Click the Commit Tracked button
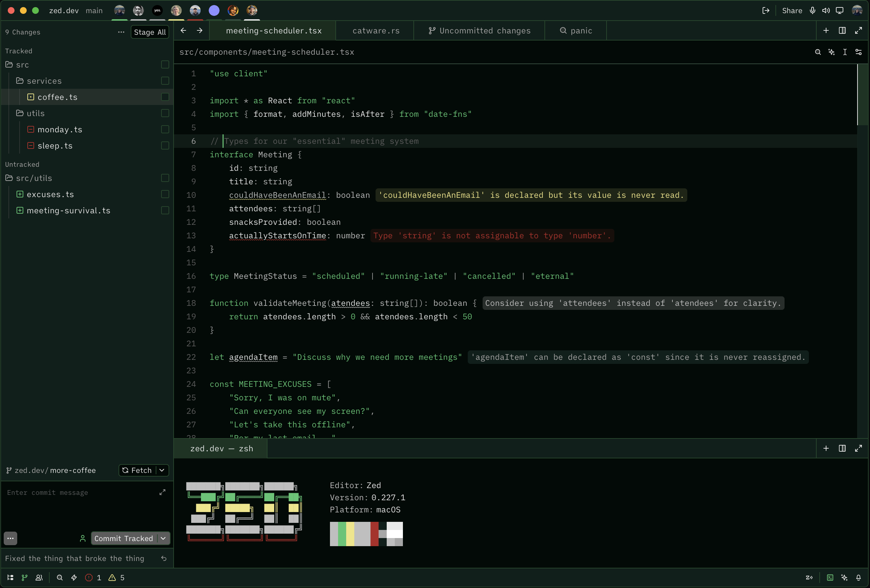This screenshot has width=870, height=588. pos(124,538)
